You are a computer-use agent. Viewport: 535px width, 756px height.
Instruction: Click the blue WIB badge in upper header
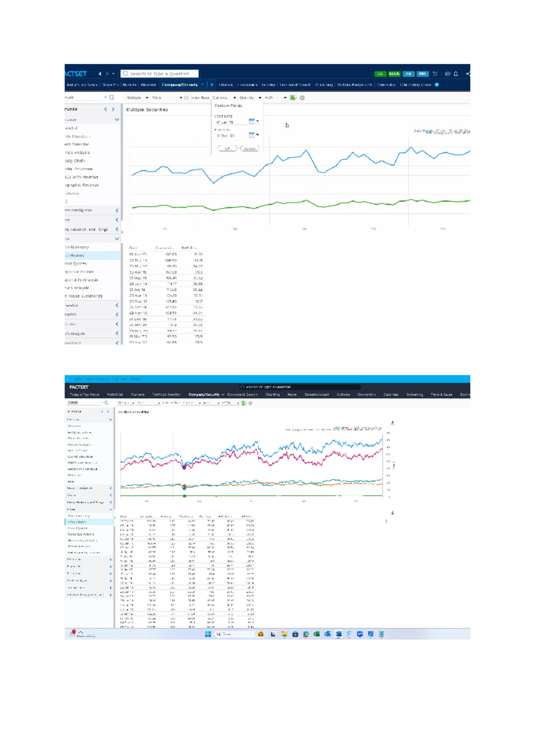click(422, 74)
